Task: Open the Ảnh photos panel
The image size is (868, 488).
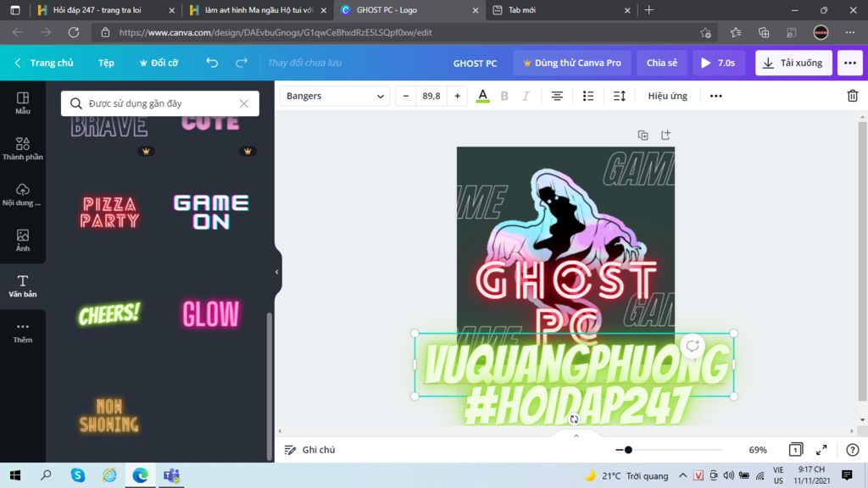Action: click(x=23, y=241)
